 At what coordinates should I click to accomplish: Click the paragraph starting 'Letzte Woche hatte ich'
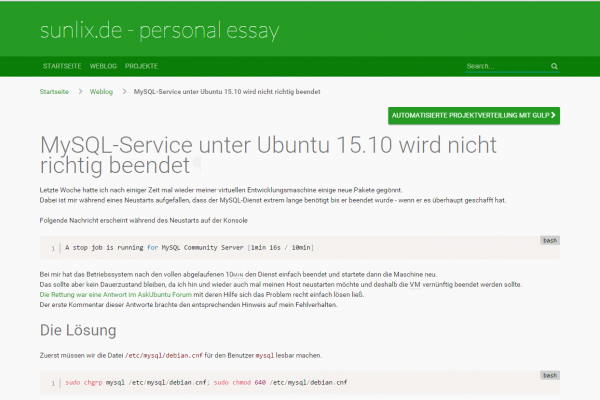272,195
